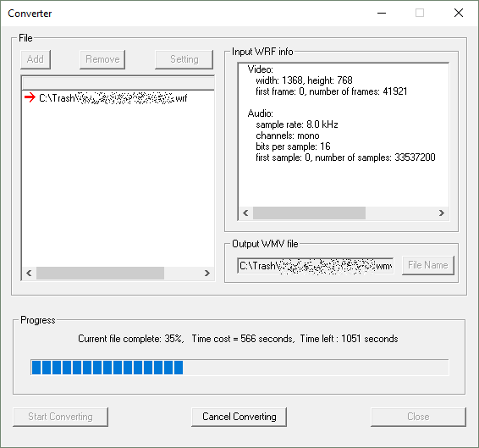Select the C:\Trash wrf file entry
479x448 pixels.
coord(113,98)
